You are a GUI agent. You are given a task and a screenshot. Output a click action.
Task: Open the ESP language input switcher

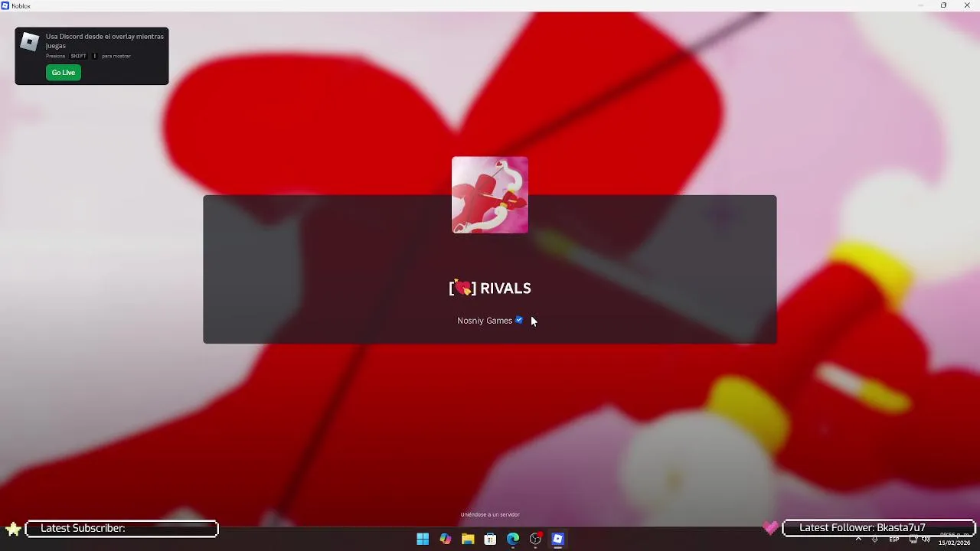pos(894,540)
